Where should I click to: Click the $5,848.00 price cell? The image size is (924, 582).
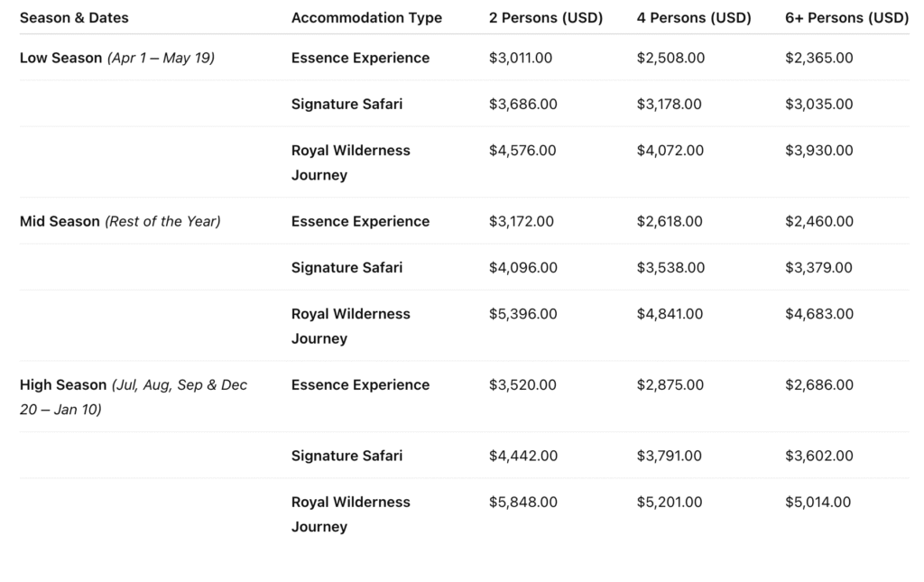click(522, 502)
